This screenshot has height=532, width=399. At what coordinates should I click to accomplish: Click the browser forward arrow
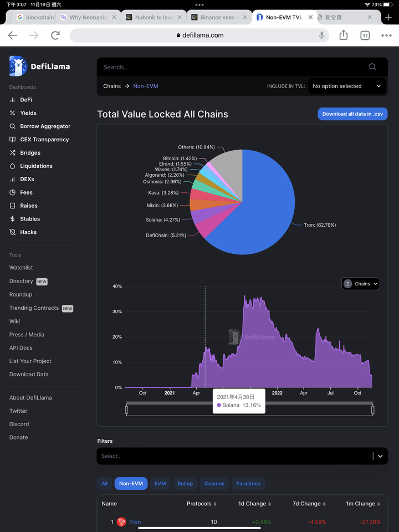[34, 35]
